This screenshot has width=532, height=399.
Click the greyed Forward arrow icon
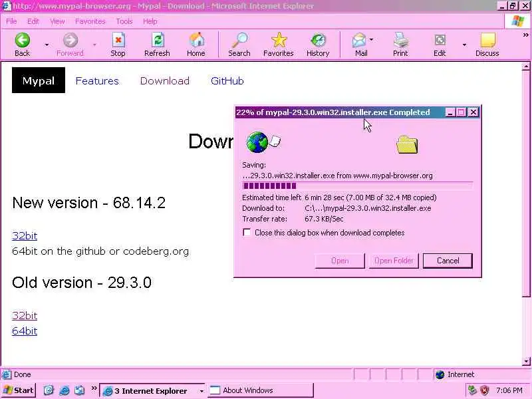70,40
